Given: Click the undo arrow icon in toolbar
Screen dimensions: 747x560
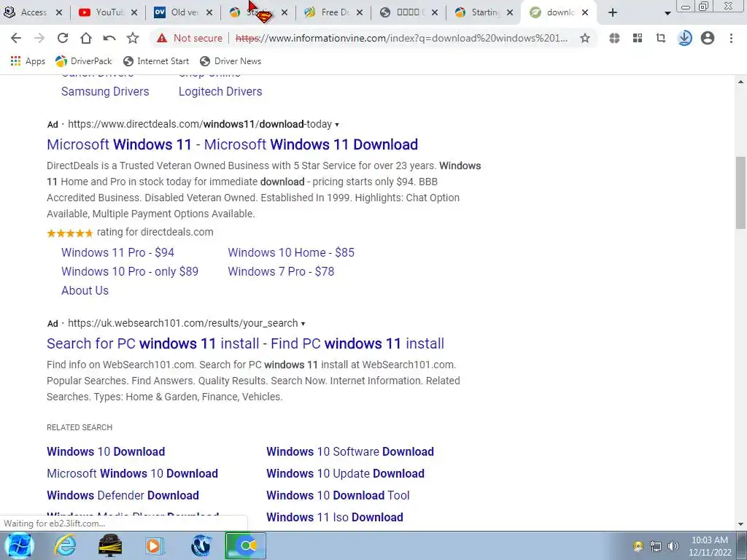Looking at the screenshot, I should click(x=109, y=38).
